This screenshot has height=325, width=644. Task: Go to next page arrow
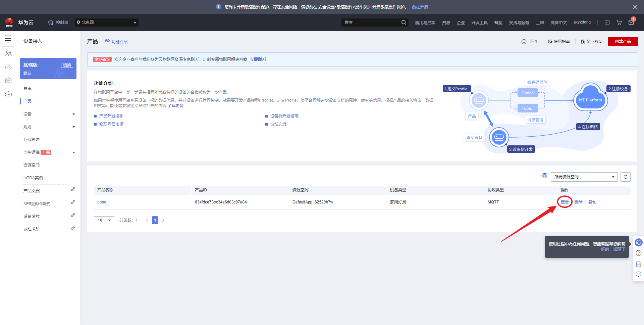click(163, 220)
